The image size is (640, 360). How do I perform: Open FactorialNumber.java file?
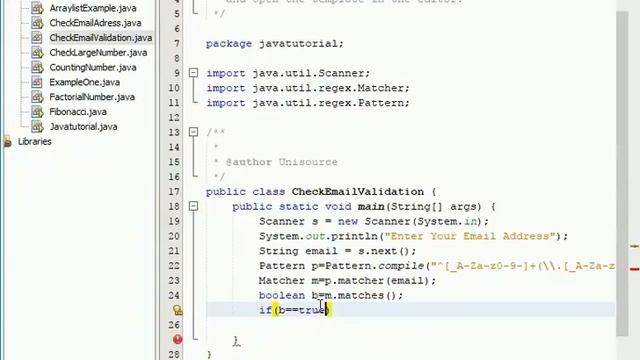(x=92, y=97)
